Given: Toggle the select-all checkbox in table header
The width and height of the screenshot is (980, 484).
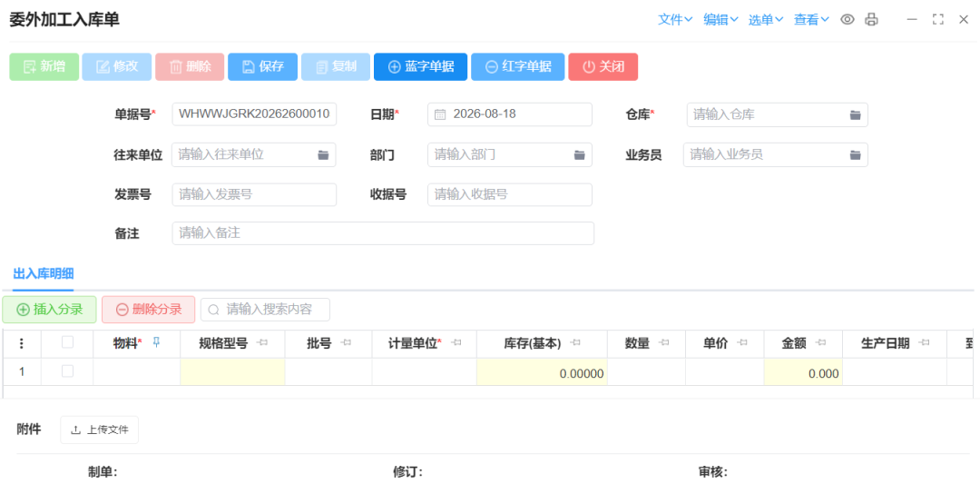Looking at the screenshot, I should [67, 342].
